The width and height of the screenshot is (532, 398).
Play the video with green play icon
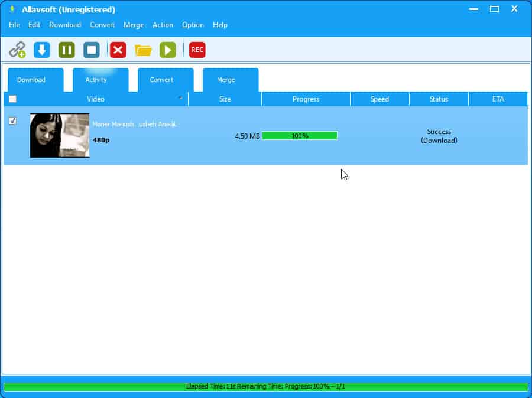click(168, 50)
